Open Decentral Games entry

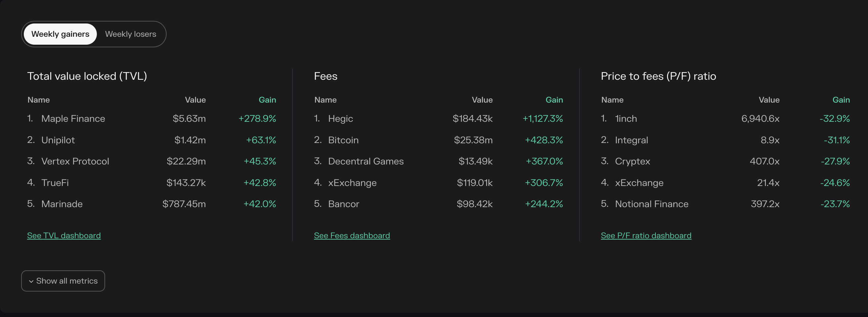point(366,161)
